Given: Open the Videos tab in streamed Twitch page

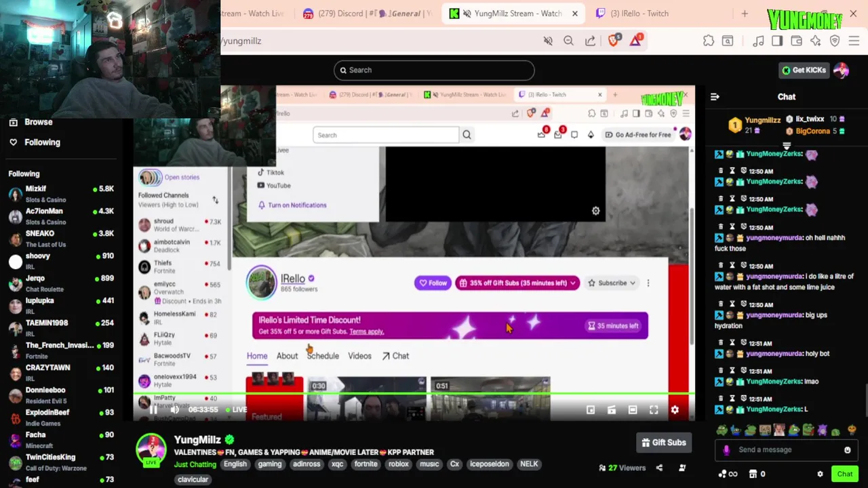Looking at the screenshot, I should [x=359, y=356].
